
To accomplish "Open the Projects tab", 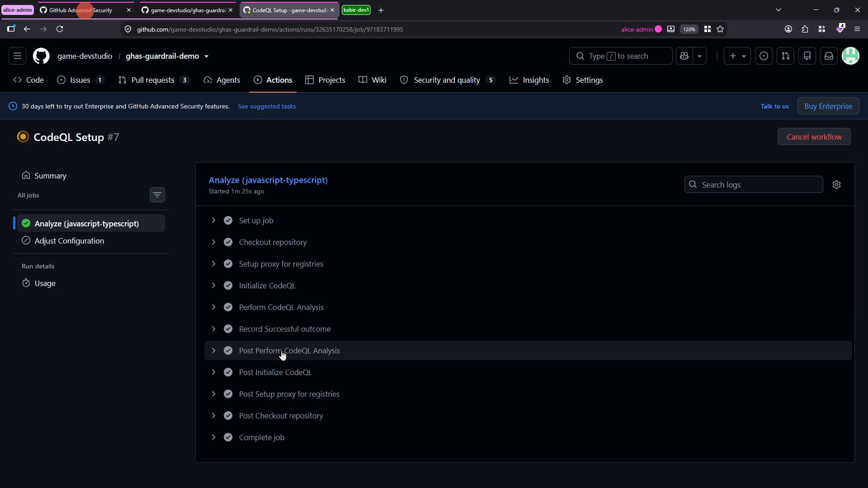I will coord(325,80).
